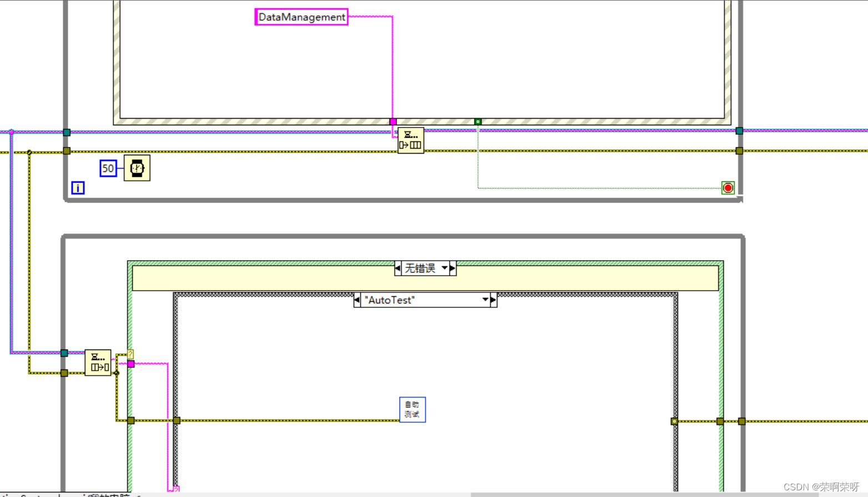
Task: Select teal queue tunnel on lower loop left border
Action: point(64,353)
